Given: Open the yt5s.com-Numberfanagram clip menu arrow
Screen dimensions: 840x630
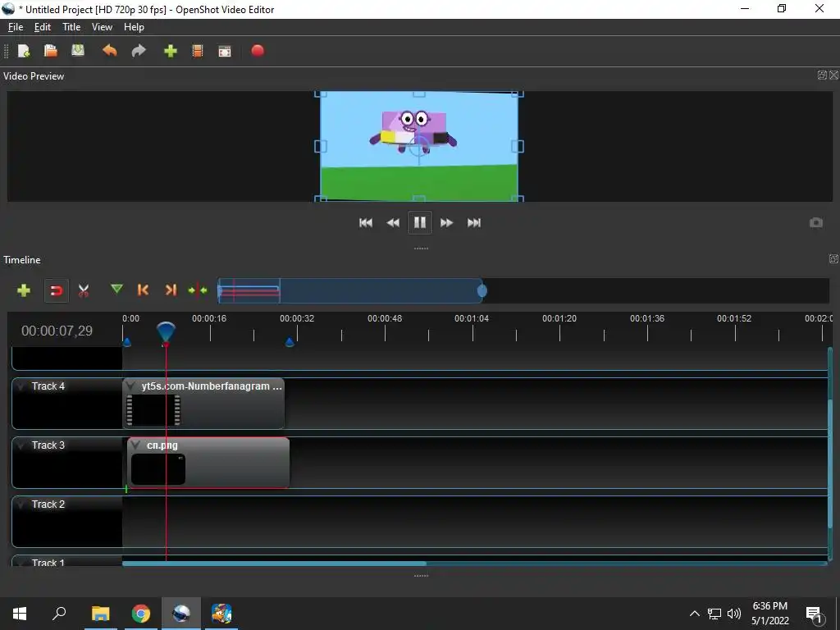Looking at the screenshot, I should [x=130, y=386].
